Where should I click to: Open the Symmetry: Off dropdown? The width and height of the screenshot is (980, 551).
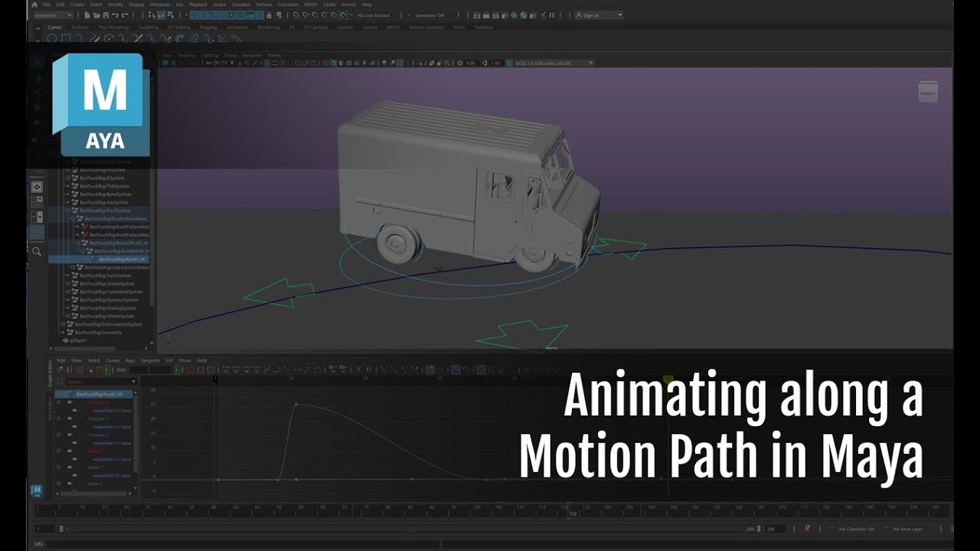(430, 15)
